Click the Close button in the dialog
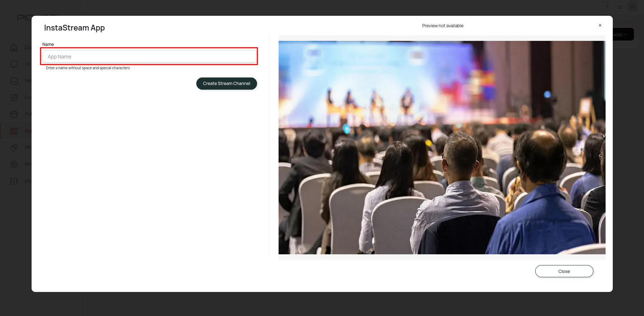This screenshot has width=644, height=316. [564, 271]
